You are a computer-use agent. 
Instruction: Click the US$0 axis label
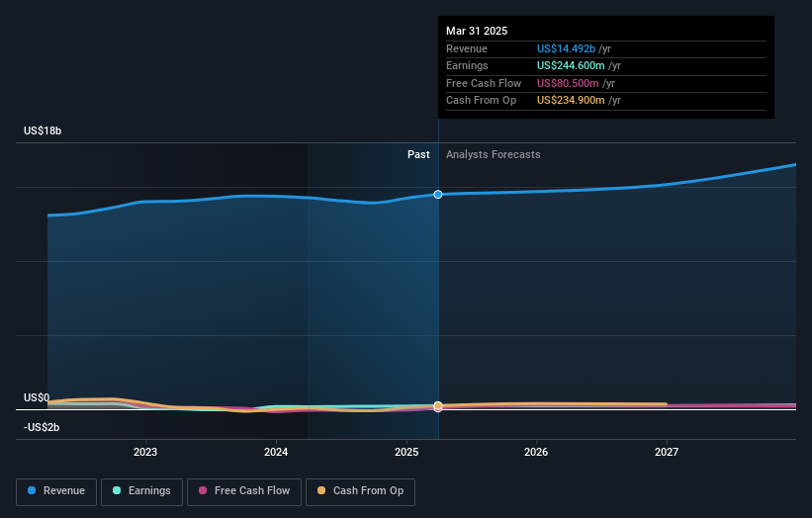[x=37, y=397]
